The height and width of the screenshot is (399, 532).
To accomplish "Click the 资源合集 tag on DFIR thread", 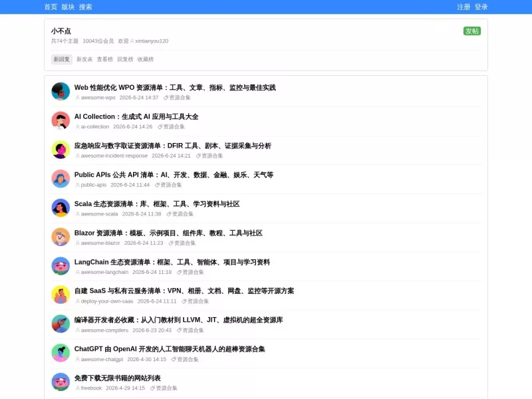I will [209, 156].
